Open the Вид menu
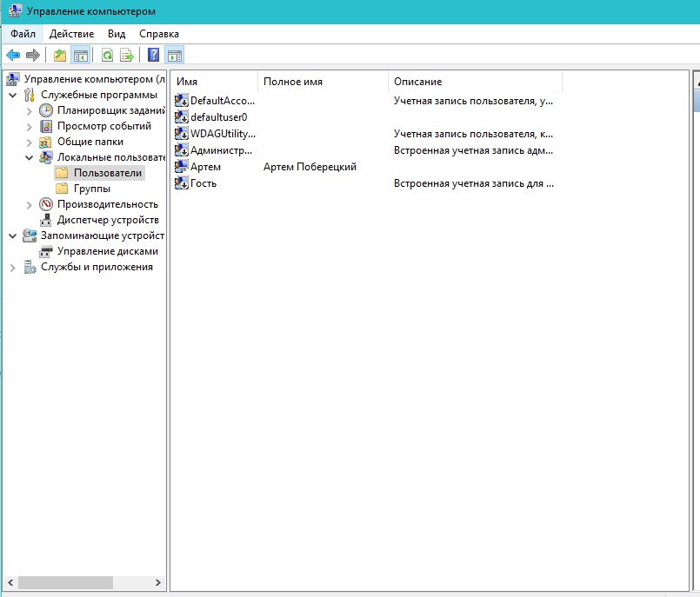This screenshot has height=597, width=700. pos(117,34)
